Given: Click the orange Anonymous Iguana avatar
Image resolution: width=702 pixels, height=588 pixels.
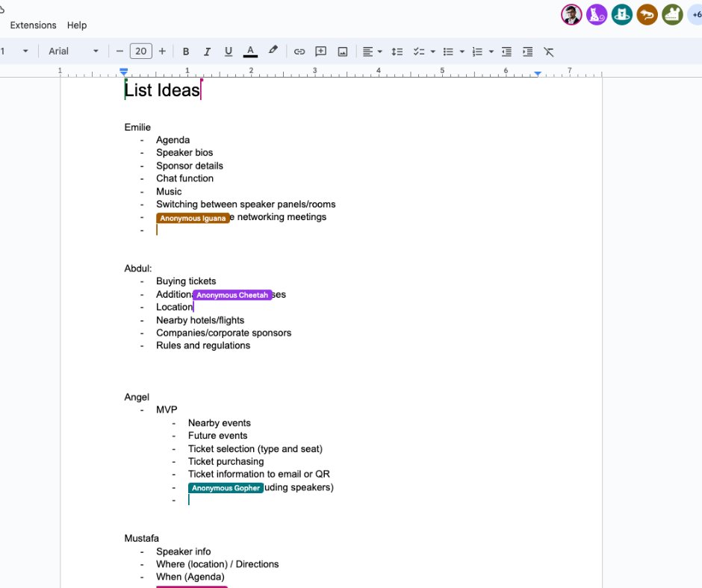Looking at the screenshot, I should pos(647,15).
